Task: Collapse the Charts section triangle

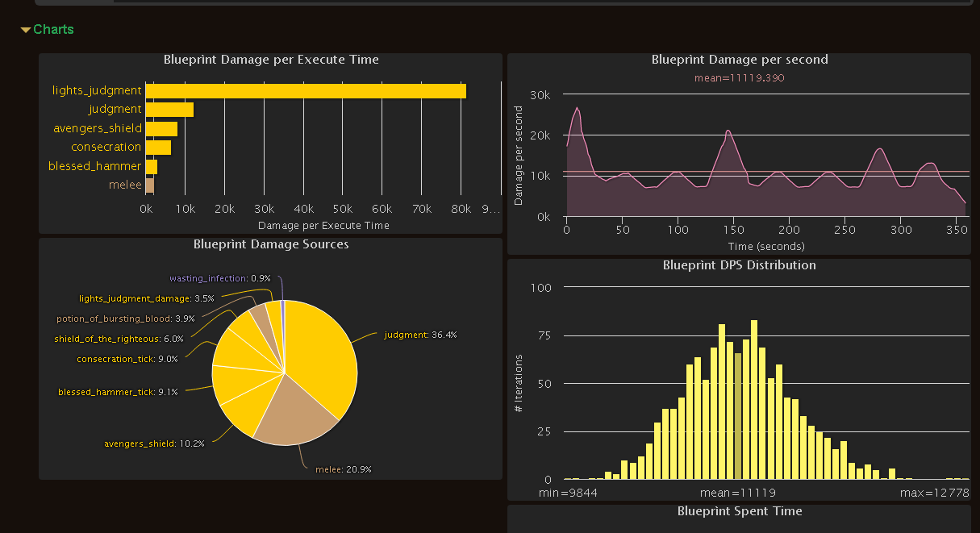Action: [x=26, y=30]
